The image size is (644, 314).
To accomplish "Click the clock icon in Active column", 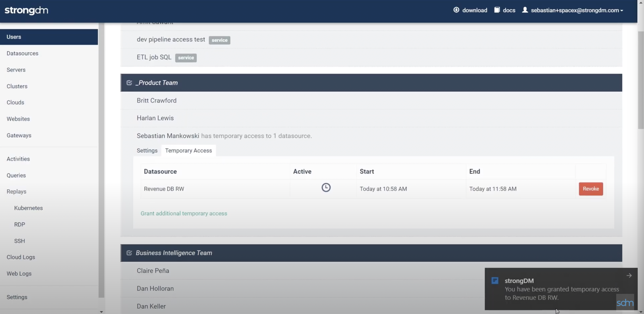I will click(326, 187).
